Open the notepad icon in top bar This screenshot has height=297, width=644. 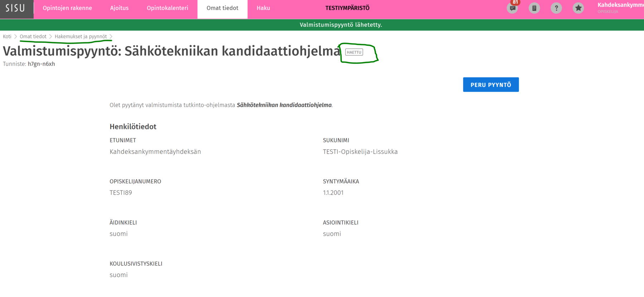click(534, 8)
